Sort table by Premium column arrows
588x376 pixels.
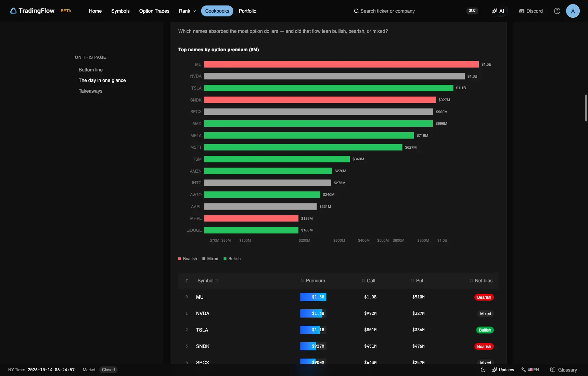click(302, 281)
